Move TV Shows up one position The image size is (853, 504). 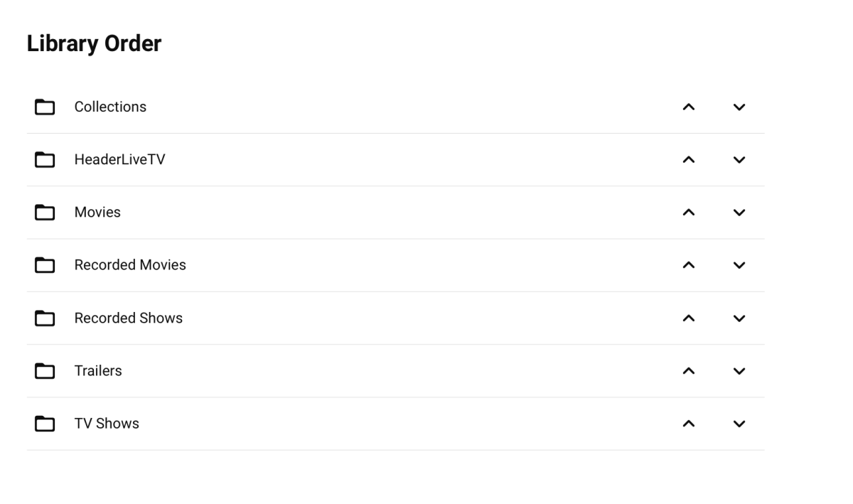(688, 423)
